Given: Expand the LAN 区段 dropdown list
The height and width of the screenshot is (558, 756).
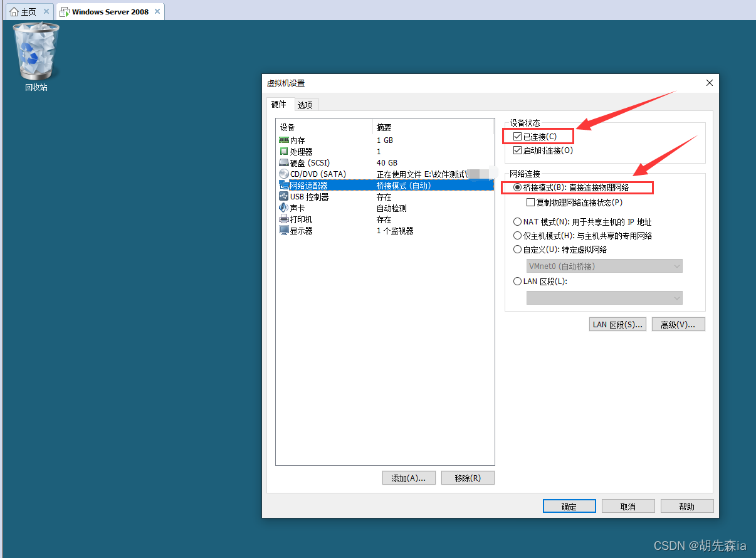Looking at the screenshot, I should click(x=604, y=298).
